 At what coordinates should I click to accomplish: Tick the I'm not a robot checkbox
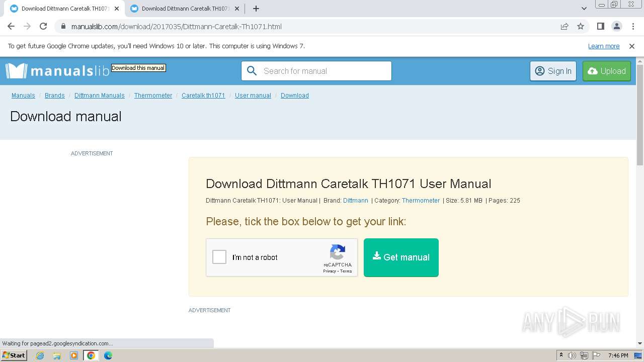point(219,257)
